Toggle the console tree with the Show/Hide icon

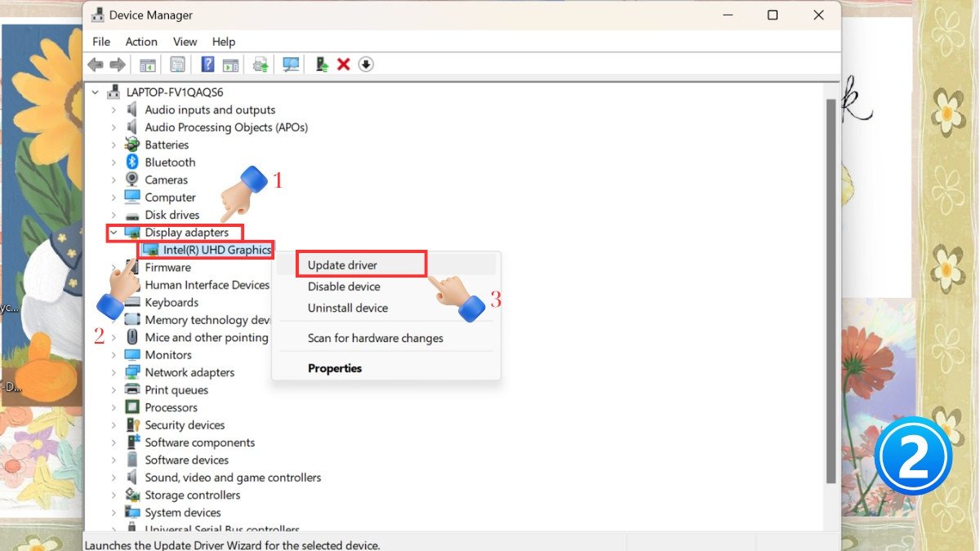(x=147, y=64)
